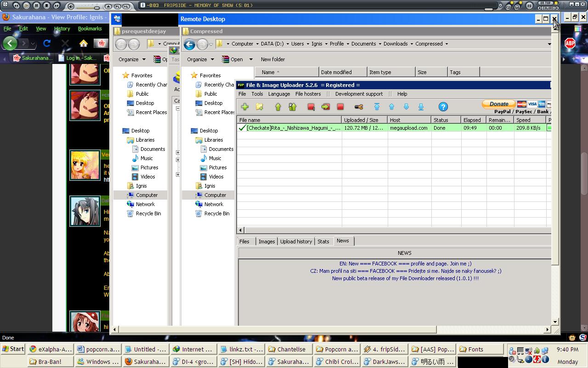Open the Language menu

[x=279, y=94]
